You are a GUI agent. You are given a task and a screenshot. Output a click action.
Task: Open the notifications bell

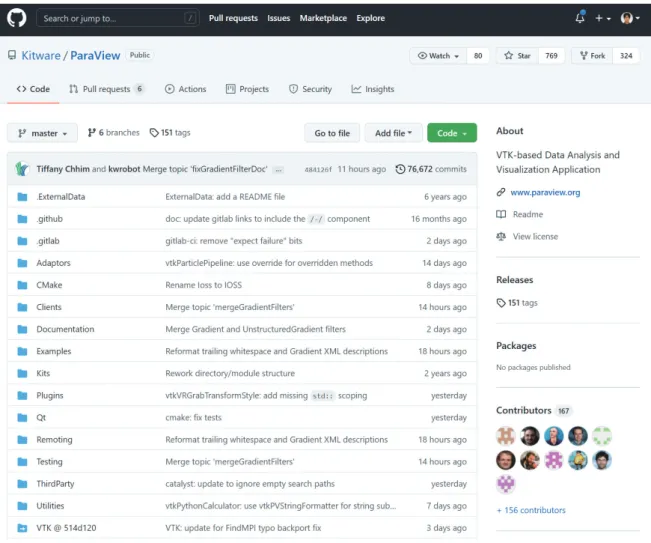[580, 18]
